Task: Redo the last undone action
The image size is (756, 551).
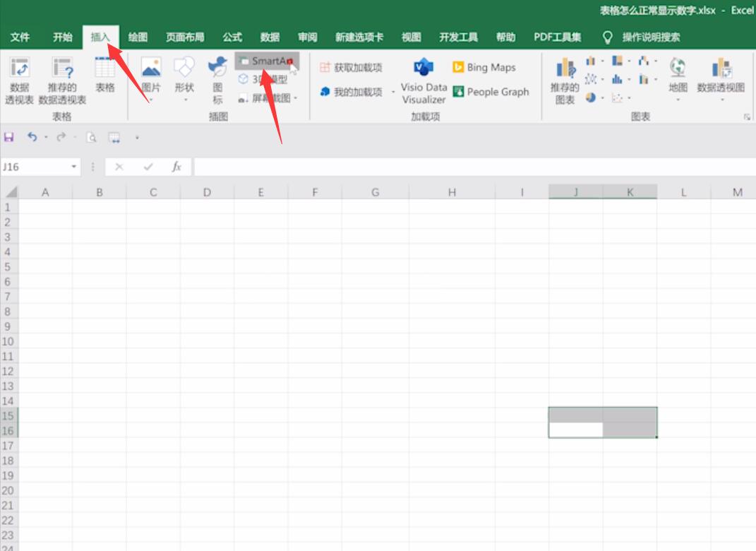Action: coord(61,137)
